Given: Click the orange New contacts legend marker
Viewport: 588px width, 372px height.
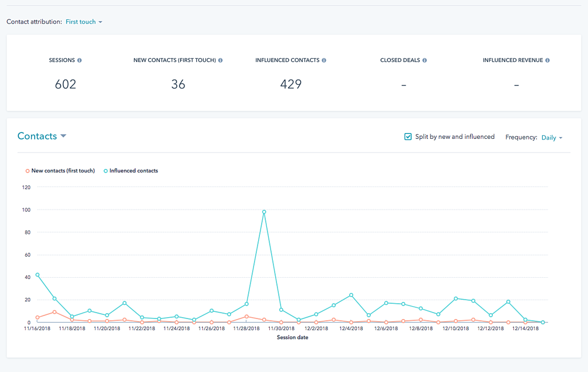Looking at the screenshot, I should click(x=28, y=171).
